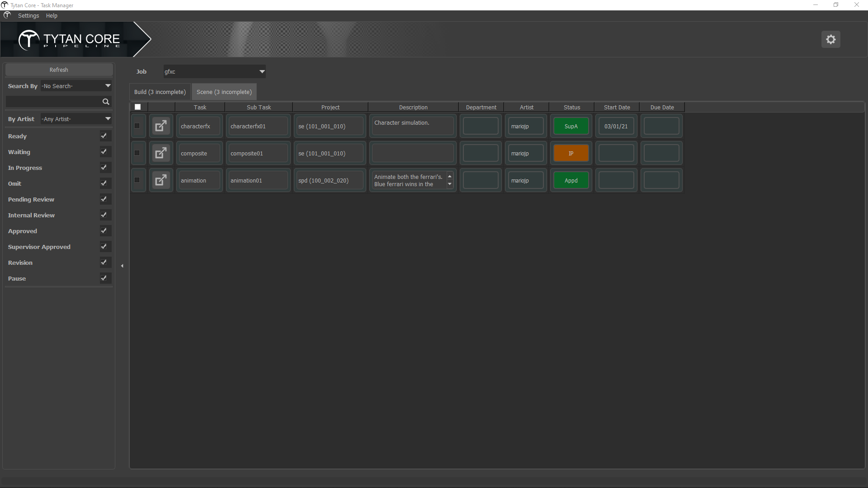
Task: Open the characterfx task in detail view
Action: [161, 126]
